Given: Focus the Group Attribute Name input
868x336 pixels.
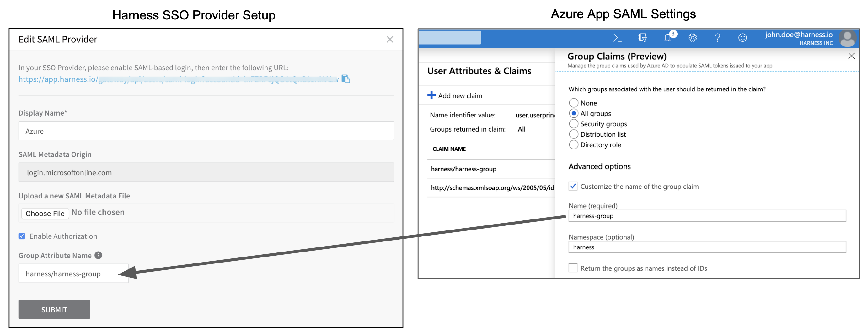Looking at the screenshot, I should [73, 273].
